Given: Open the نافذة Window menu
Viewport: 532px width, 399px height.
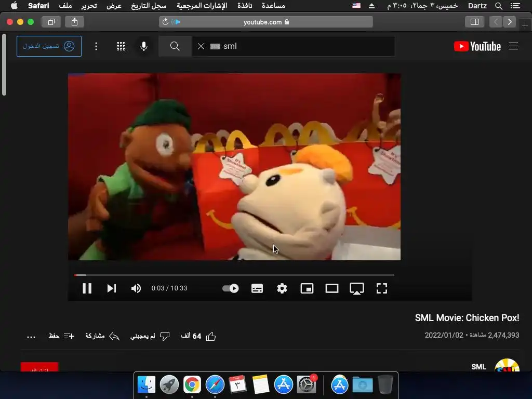Looking at the screenshot, I should [x=245, y=6].
